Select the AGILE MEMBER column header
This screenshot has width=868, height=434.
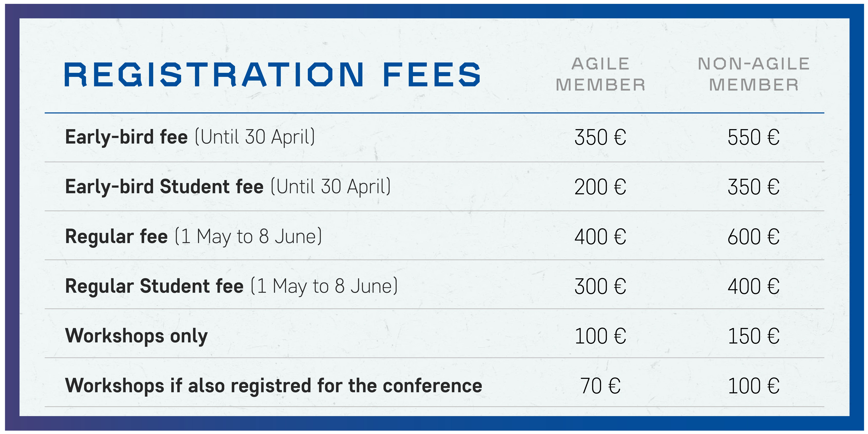(600, 74)
